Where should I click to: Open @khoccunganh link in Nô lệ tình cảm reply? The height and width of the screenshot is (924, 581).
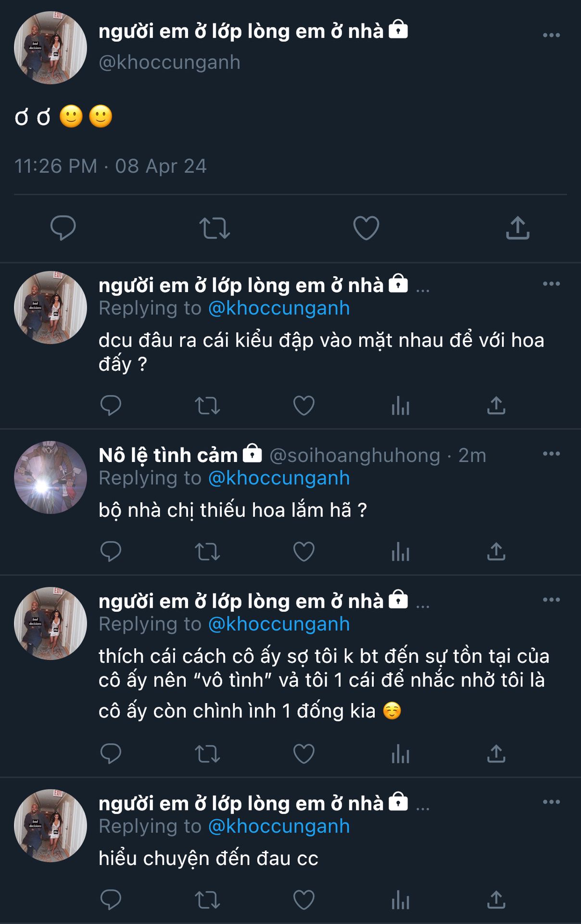tap(279, 478)
